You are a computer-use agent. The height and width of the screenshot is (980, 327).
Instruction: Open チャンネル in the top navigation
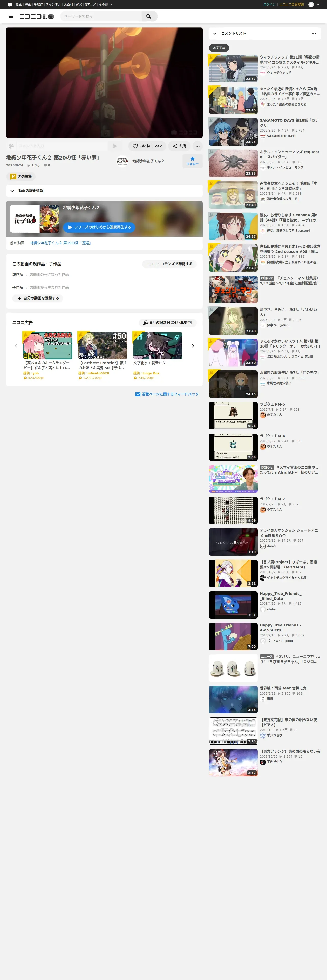coord(53,5)
